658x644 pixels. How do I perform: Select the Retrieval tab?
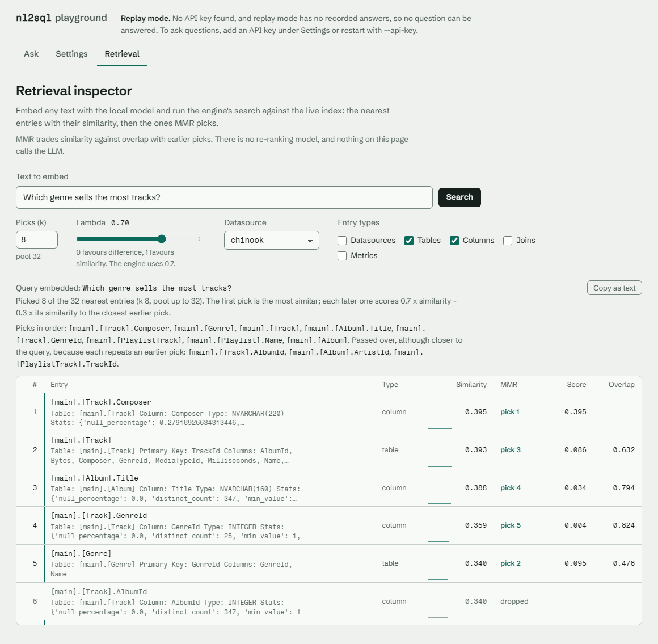point(122,54)
